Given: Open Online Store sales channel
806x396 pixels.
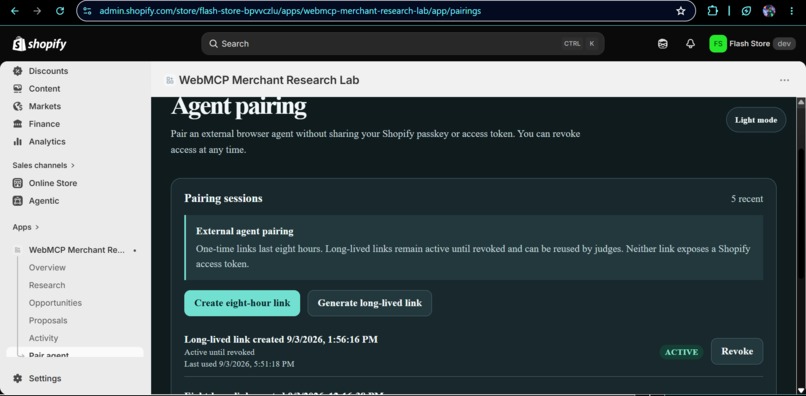Looking at the screenshot, I should coord(52,183).
